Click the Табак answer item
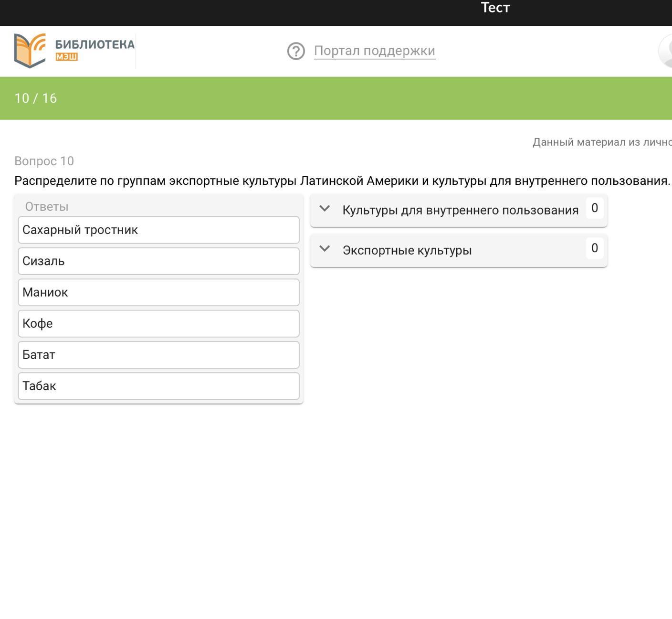 point(158,386)
